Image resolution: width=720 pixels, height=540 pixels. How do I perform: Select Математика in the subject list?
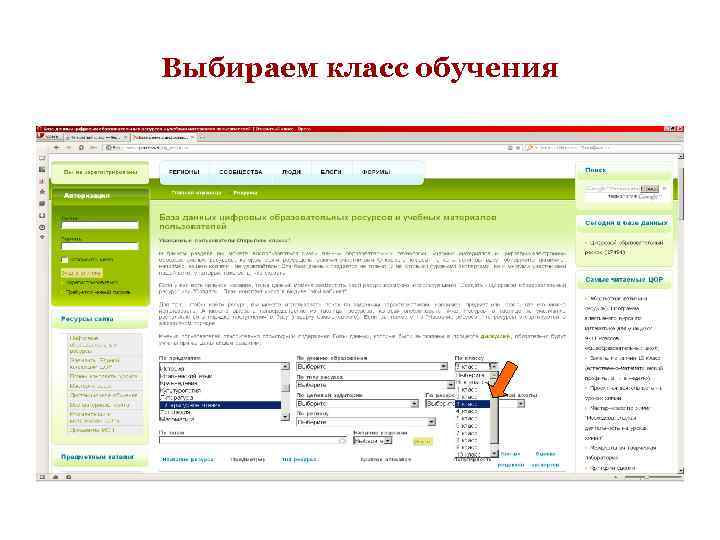coord(220,419)
